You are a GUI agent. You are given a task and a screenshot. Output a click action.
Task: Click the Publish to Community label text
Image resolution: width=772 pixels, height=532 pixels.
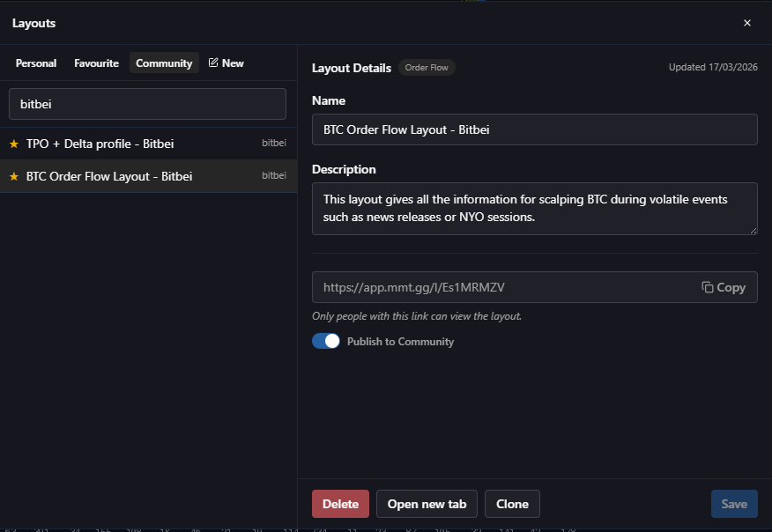coord(400,342)
